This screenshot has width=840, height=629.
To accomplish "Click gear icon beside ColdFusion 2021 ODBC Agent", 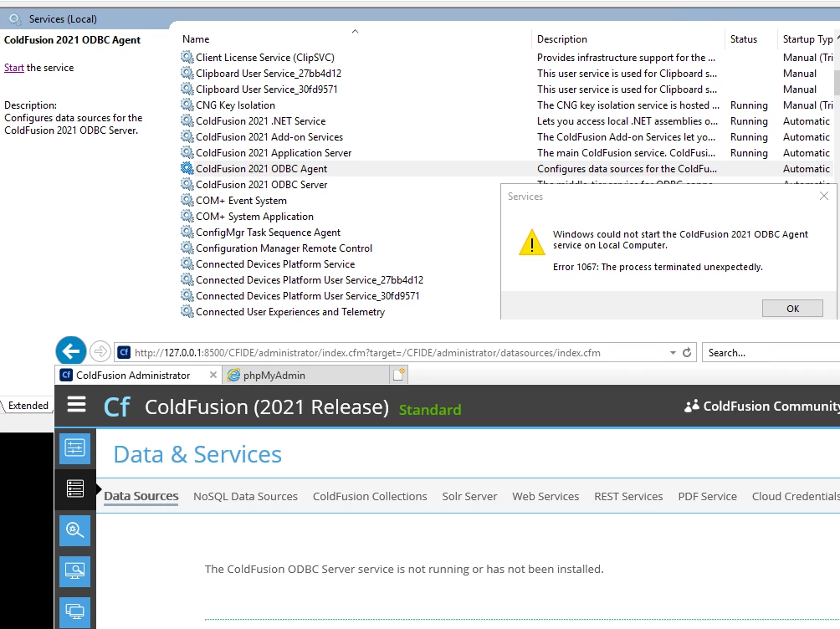I will 187,168.
